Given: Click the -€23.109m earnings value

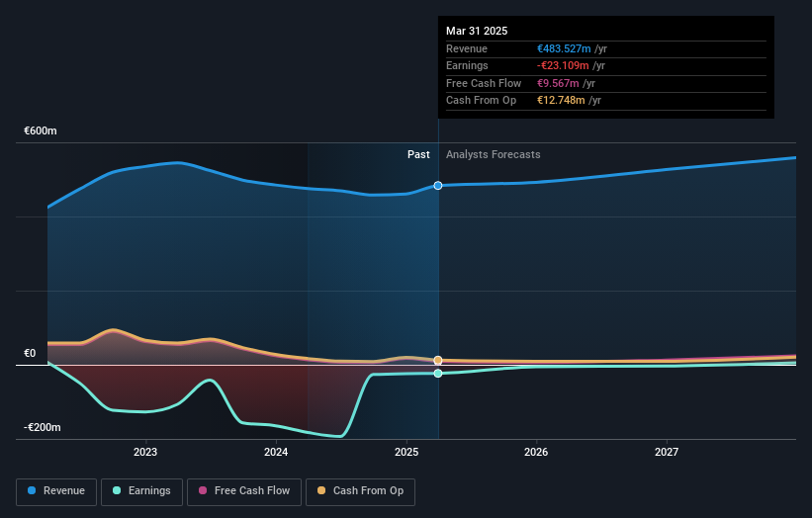Looking at the screenshot, I should 563,65.
